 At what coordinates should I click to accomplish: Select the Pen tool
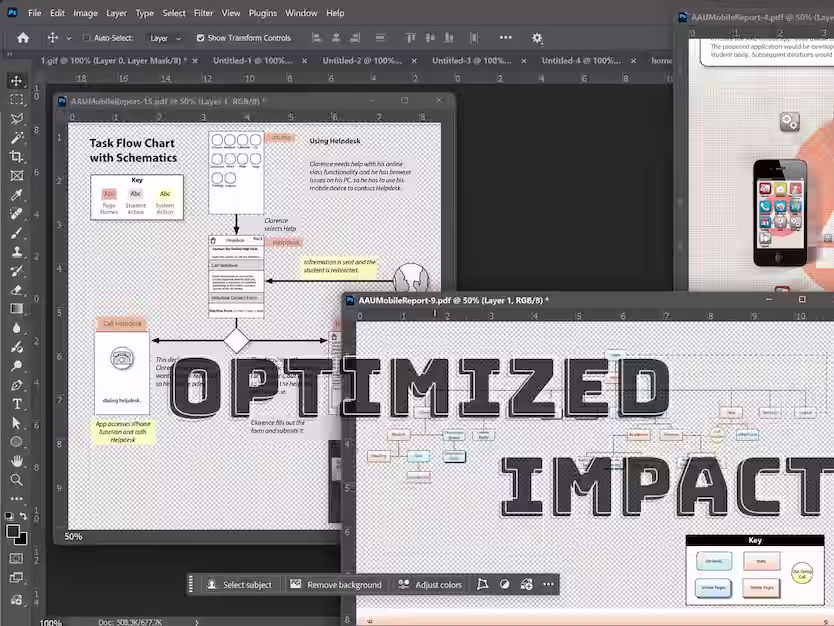tap(16, 385)
